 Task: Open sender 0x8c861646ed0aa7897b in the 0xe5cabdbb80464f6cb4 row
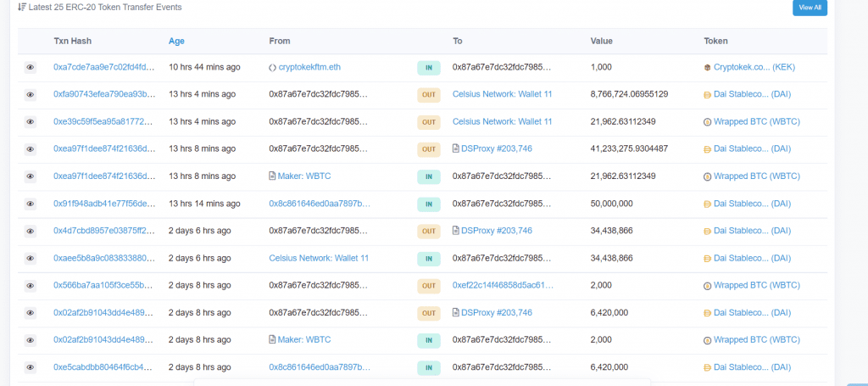pos(320,367)
